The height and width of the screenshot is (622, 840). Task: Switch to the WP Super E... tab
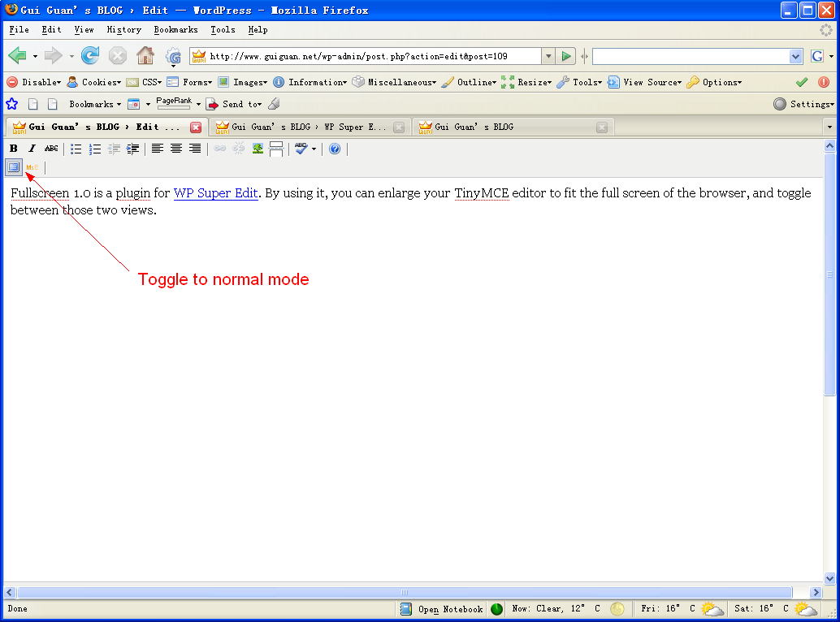(x=309, y=127)
